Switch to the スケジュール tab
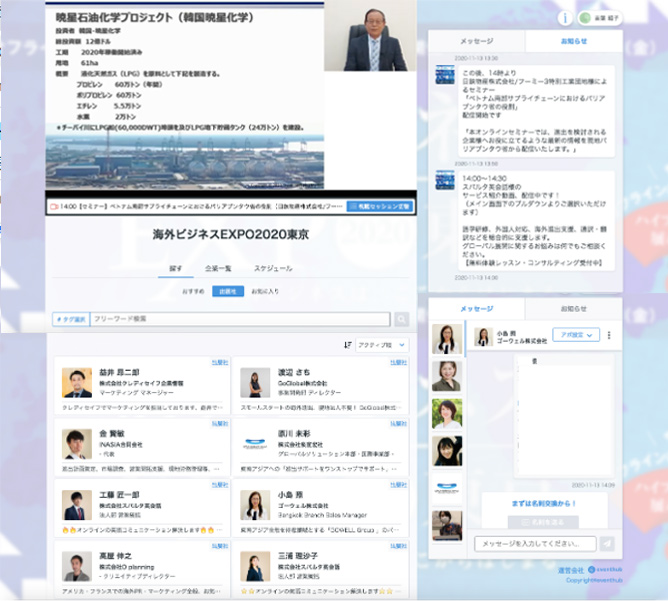The height and width of the screenshot is (601, 668). tap(273, 268)
